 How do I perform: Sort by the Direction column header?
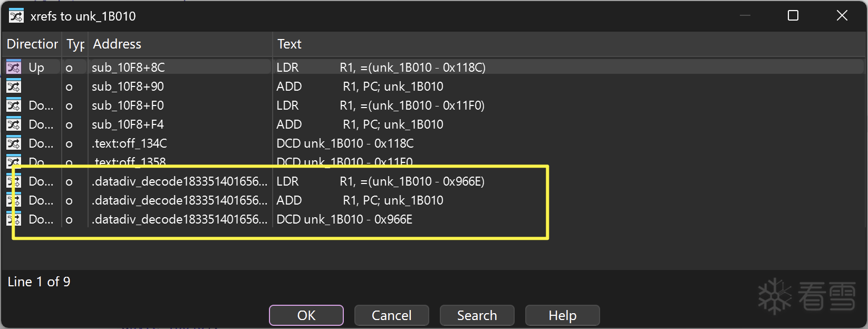point(32,44)
